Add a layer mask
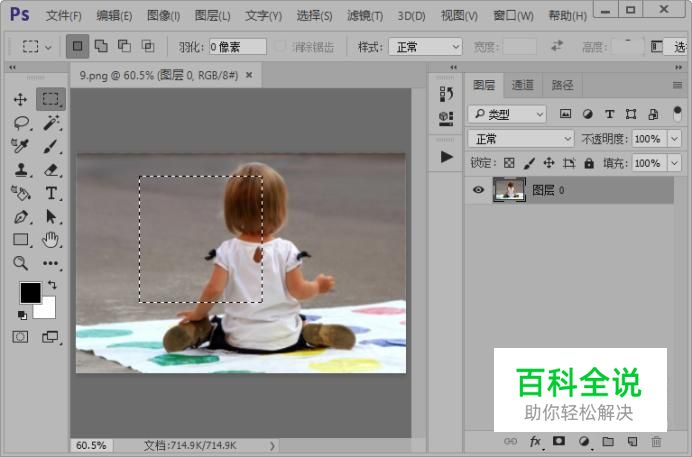 tap(559, 441)
